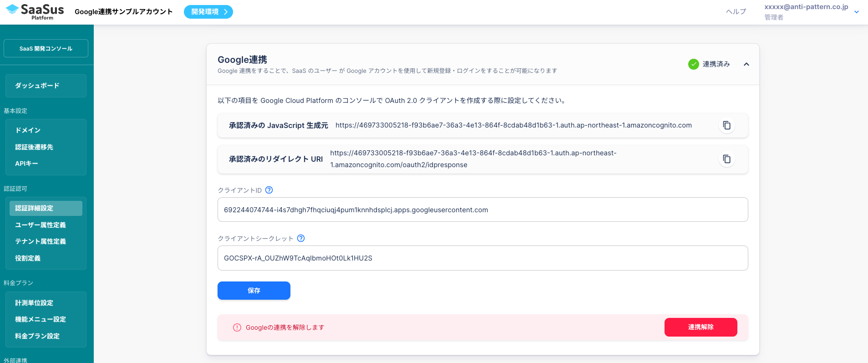Open help tooltip for クライアントシークレット

301,238
